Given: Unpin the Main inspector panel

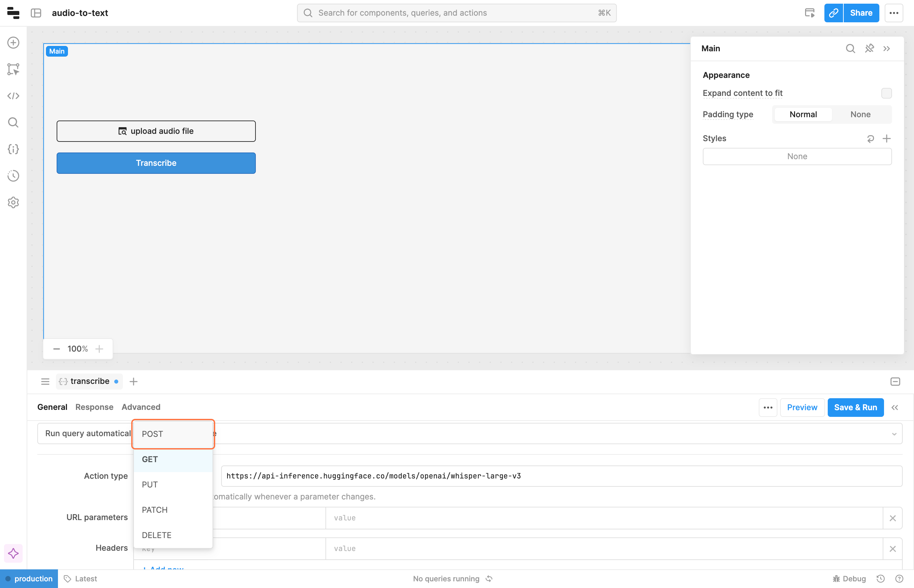Looking at the screenshot, I should point(869,49).
